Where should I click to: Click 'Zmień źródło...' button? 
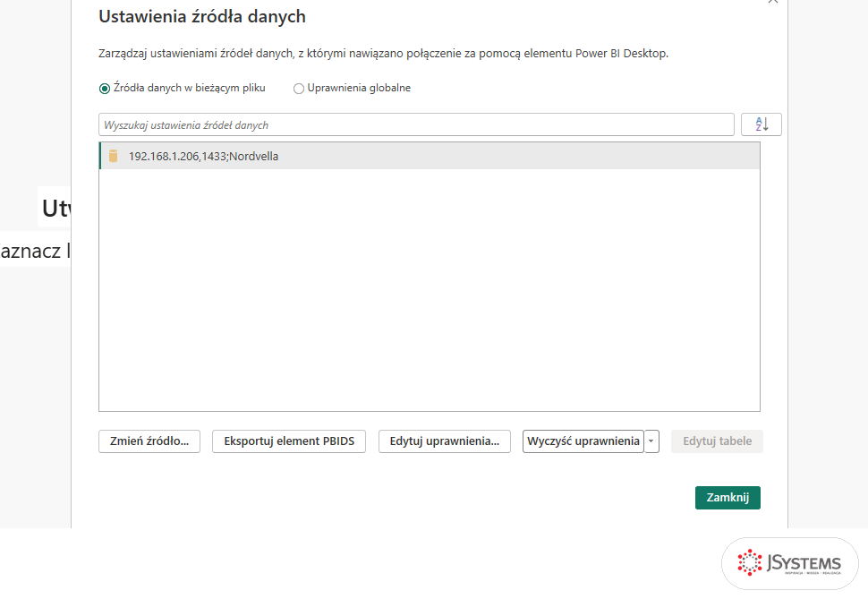pos(149,441)
